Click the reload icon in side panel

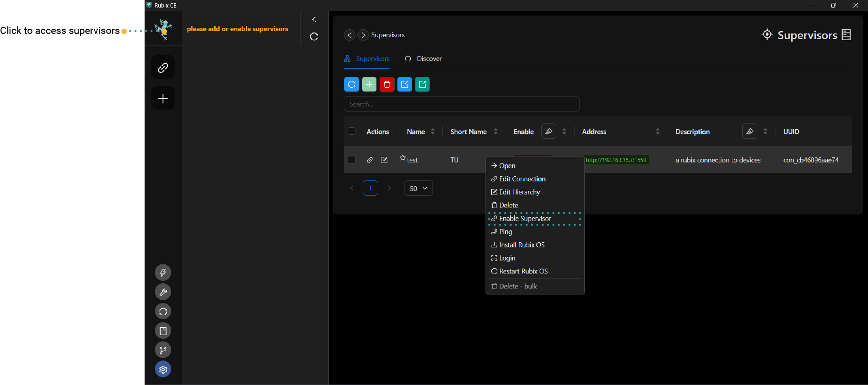[314, 36]
